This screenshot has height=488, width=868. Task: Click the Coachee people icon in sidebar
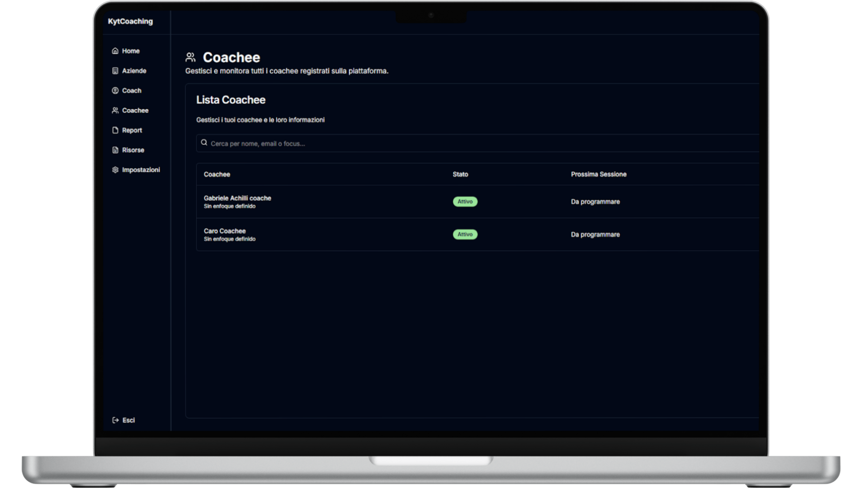115,111
